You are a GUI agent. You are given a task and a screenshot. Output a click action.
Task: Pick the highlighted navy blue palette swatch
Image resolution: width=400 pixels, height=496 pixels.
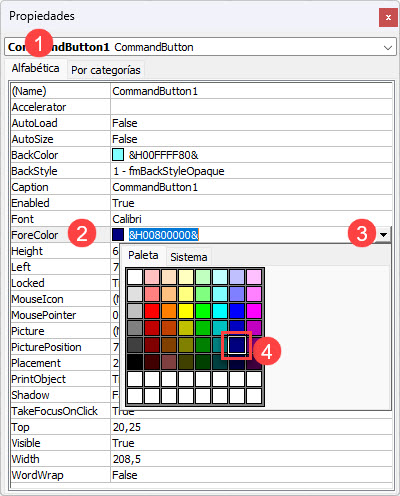tap(237, 345)
